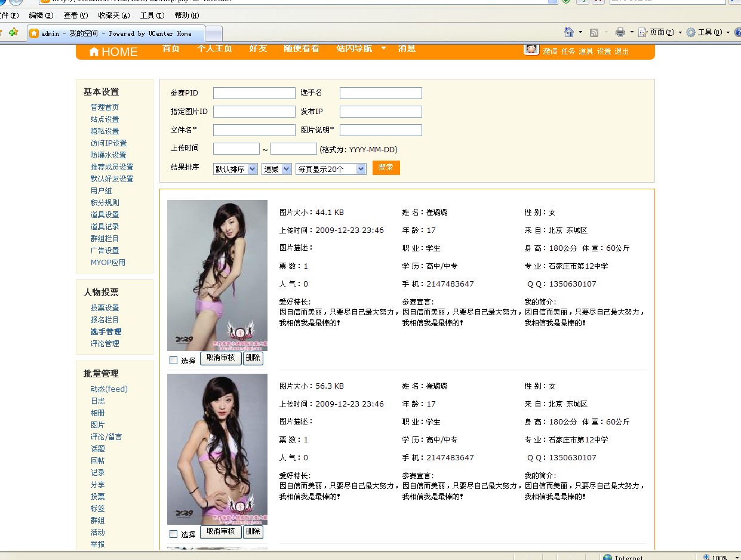Tick 选择 checkbox for the 44.1 KB photo
The height and width of the screenshot is (560, 741).
pos(174,360)
